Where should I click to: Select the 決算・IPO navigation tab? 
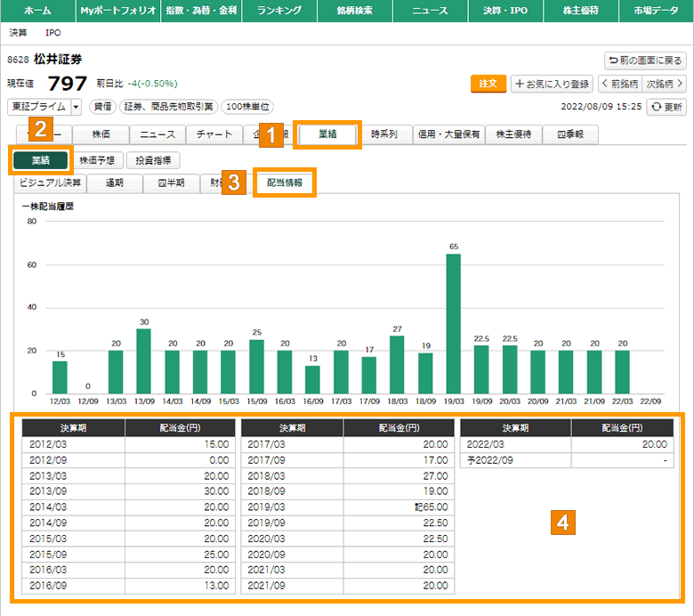(505, 11)
